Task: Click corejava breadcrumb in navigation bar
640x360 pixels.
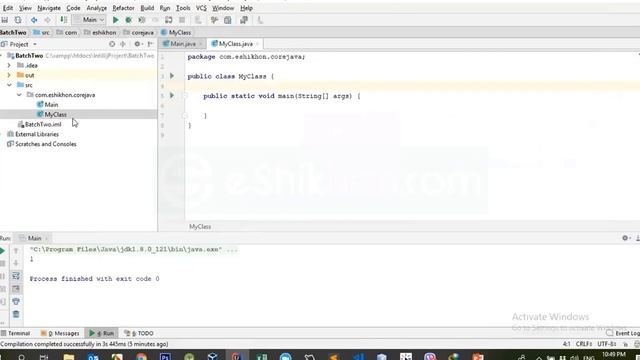Action: coord(139,32)
